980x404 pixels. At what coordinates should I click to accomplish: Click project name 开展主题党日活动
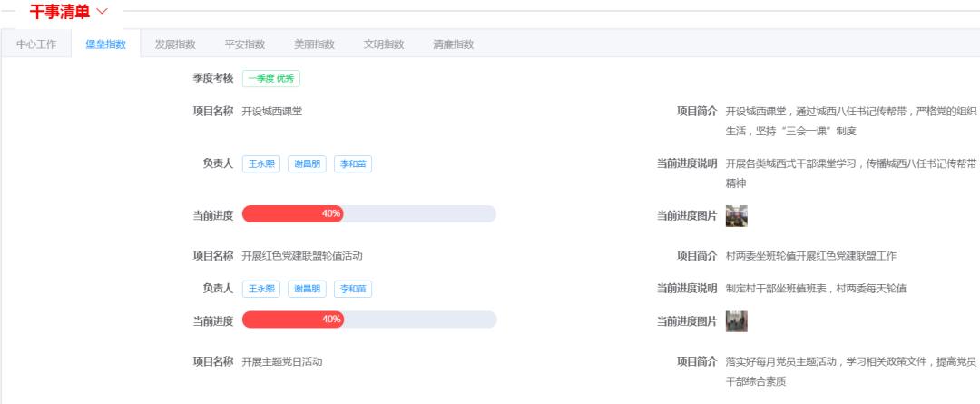[x=282, y=361]
